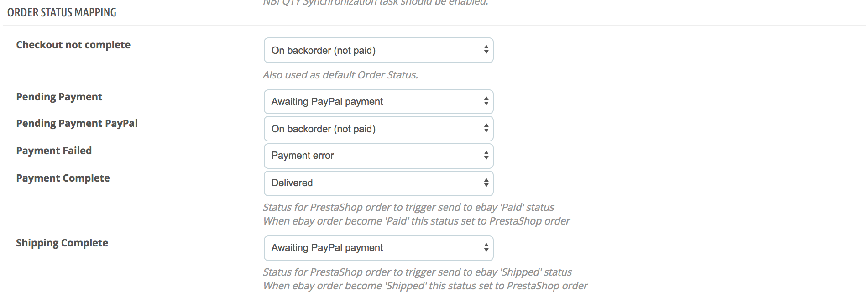Click the 'Also used as default Order Status' hint
The width and height of the screenshot is (868, 303).
point(340,75)
